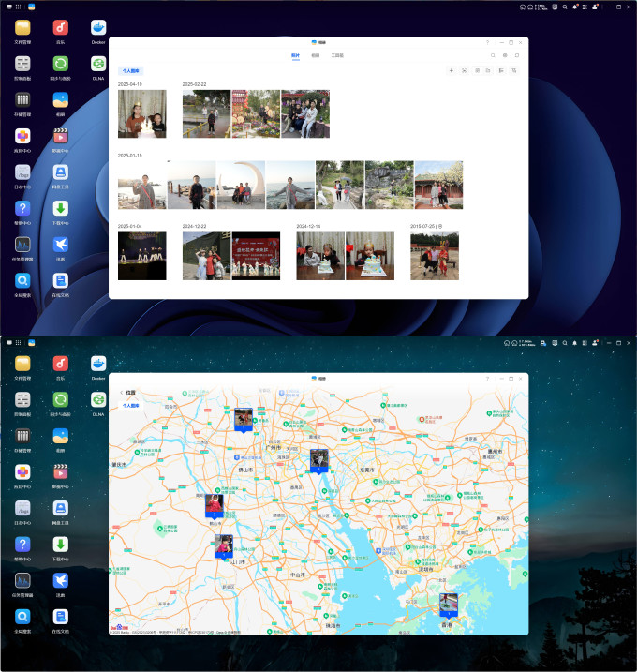637x672 pixels.
Task: Expand the 个人图库 selector above photo dates
Action: tap(130, 70)
